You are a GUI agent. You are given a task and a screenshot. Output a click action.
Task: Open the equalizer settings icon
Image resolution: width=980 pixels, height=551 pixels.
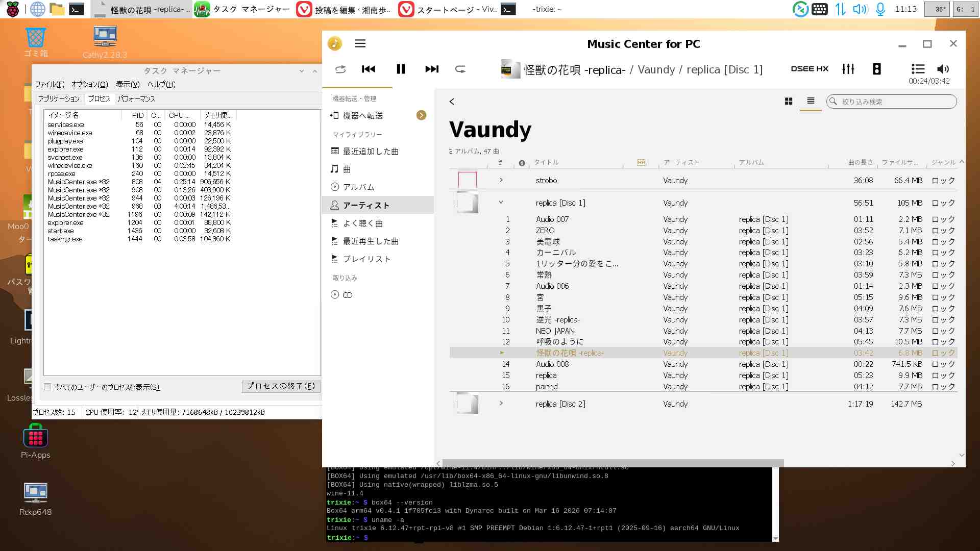848,69
